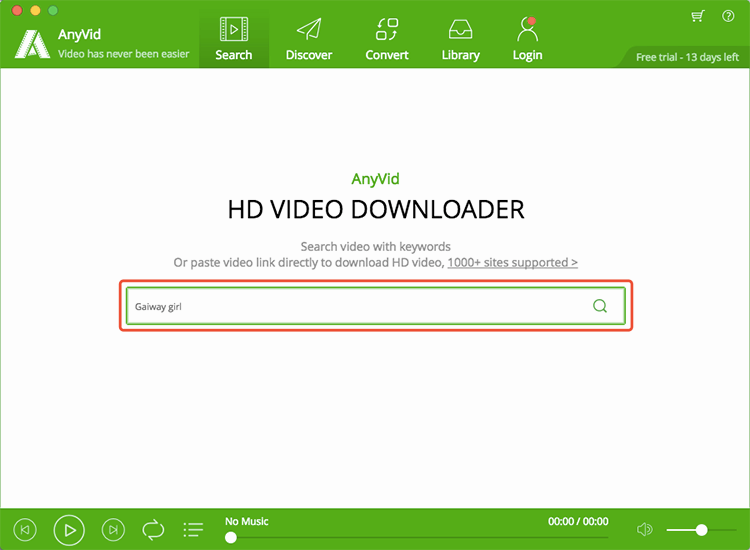Toggle the repeat loop mode
This screenshot has width=750, height=550.
pyautogui.click(x=153, y=530)
